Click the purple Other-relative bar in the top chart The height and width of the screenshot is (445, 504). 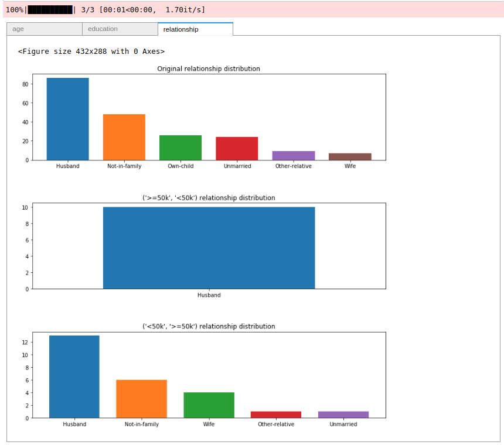click(293, 156)
